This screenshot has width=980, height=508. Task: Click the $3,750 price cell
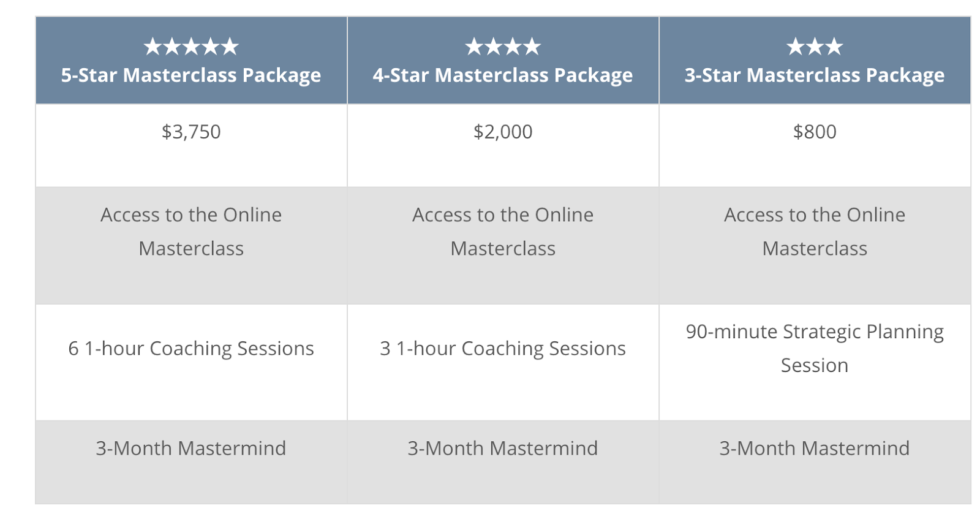tap(191, 145)
